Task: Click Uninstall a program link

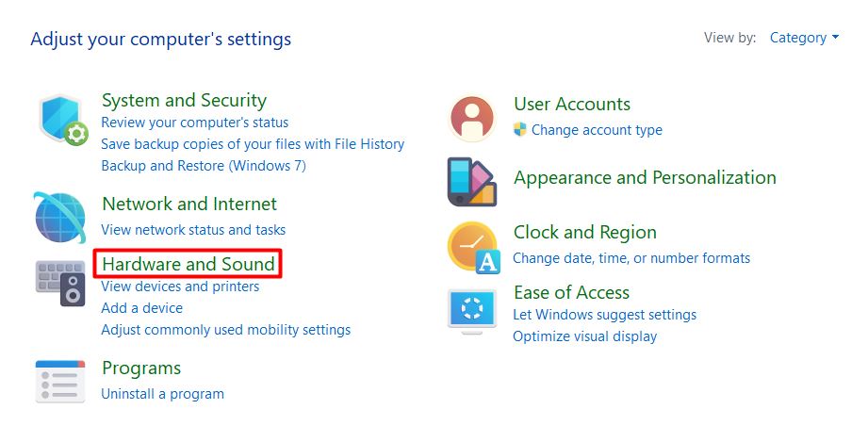Action: (162, 394)
